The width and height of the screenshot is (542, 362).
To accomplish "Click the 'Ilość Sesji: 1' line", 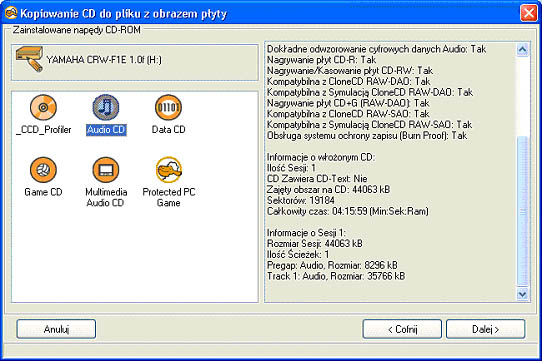I will point(291,168).
